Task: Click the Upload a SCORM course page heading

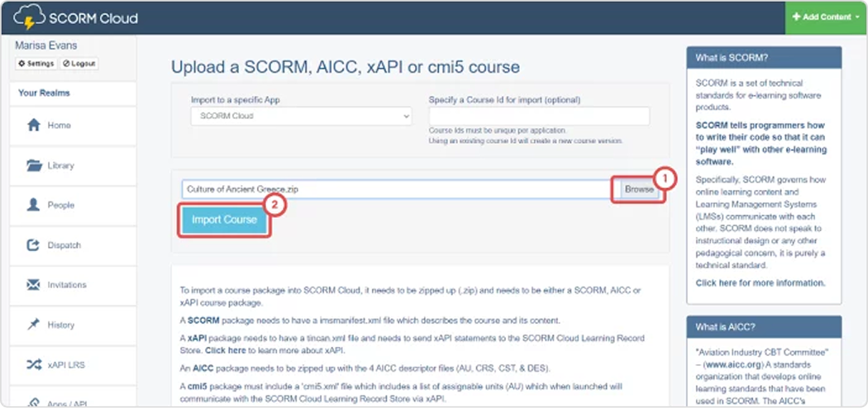Action: coord(346,68)
